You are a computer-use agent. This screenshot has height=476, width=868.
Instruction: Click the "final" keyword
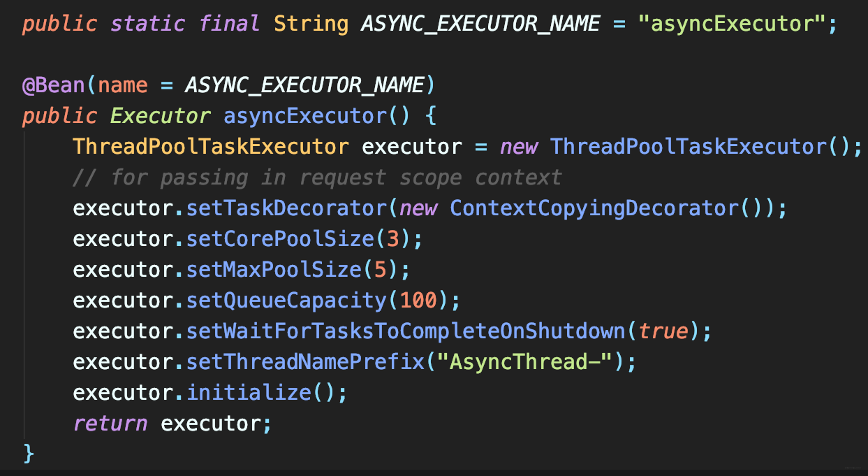tap(229, 24)
